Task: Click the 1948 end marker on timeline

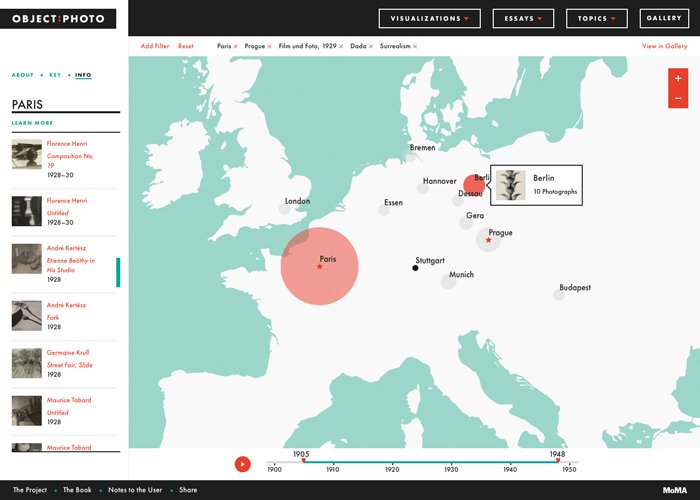Action: pyautogui.click(x=558, y=460)
